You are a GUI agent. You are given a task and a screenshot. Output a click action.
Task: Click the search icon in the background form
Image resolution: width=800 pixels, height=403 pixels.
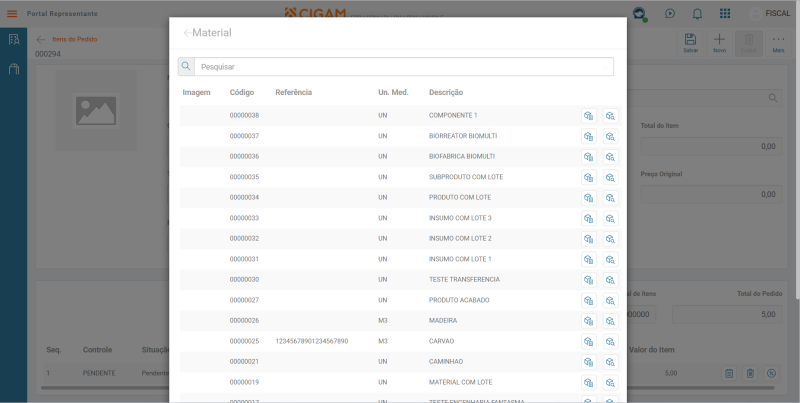click(773, 98)
